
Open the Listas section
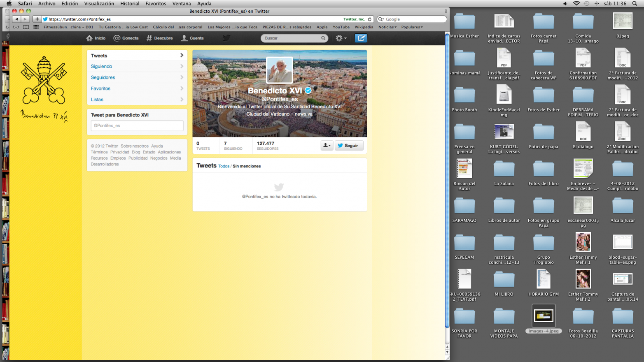tap(137, 100)
